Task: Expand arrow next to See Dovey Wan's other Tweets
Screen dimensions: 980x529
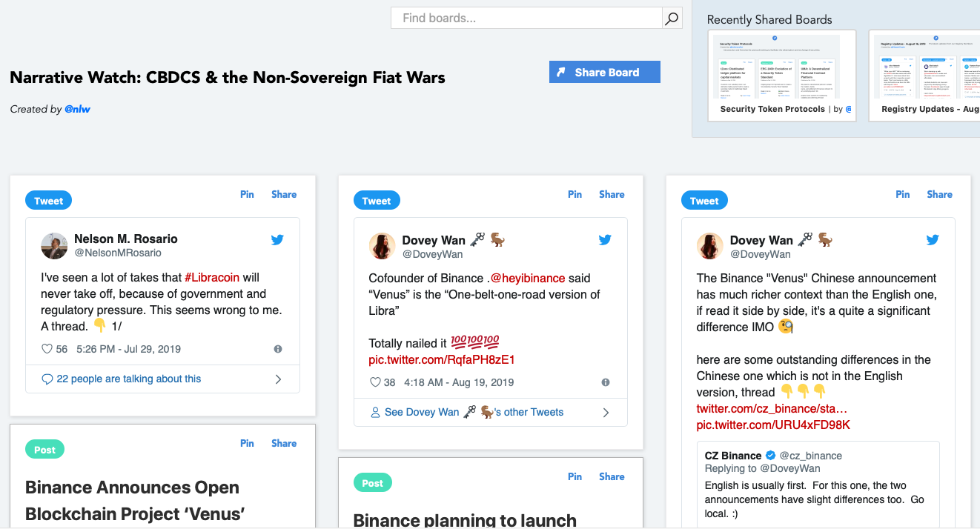Action: pos(606,413)
